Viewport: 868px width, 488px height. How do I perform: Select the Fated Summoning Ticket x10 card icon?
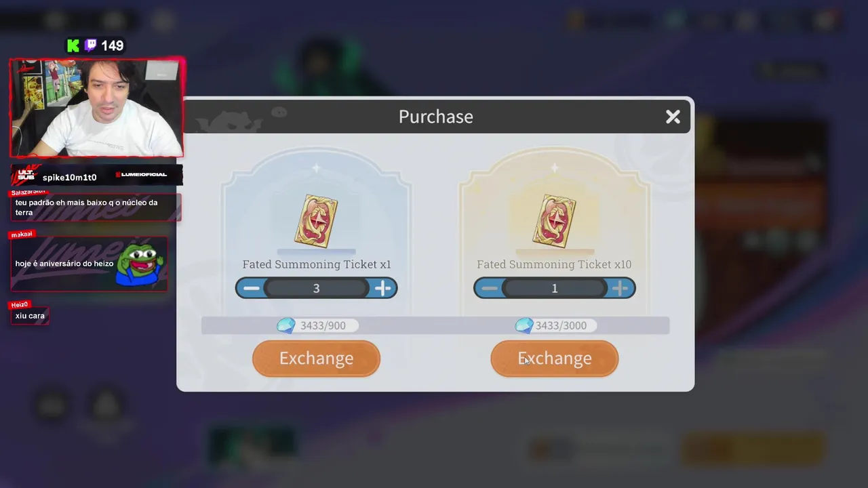coord(555,222)
